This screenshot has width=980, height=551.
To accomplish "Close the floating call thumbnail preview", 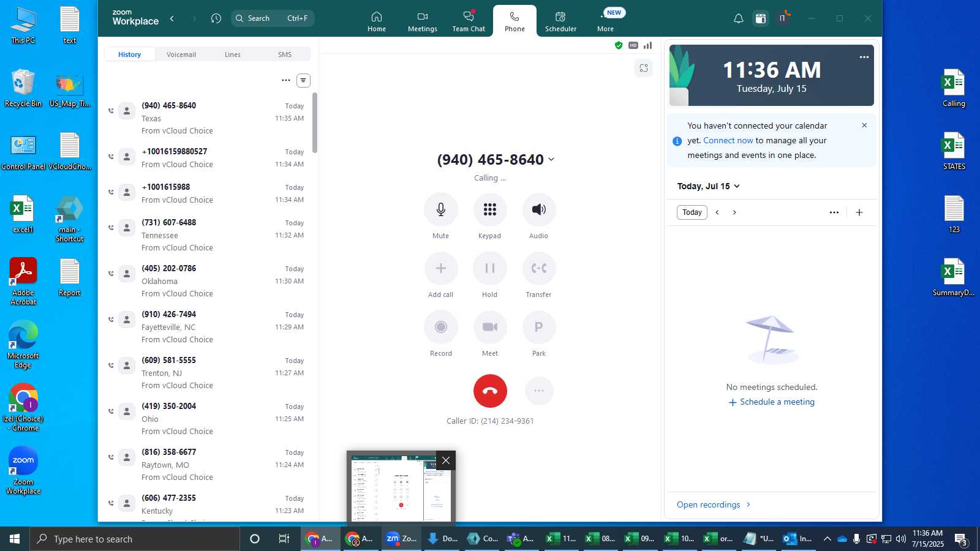I will [446, 460].
